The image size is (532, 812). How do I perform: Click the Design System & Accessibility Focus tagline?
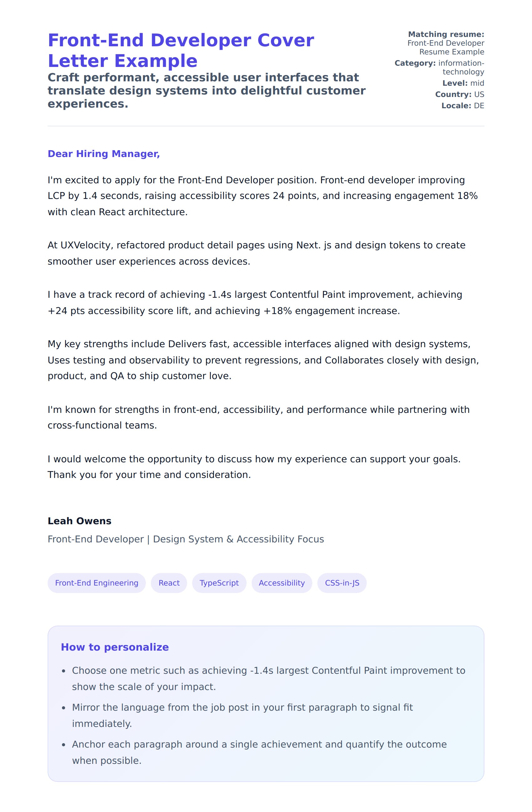point(186,539)
